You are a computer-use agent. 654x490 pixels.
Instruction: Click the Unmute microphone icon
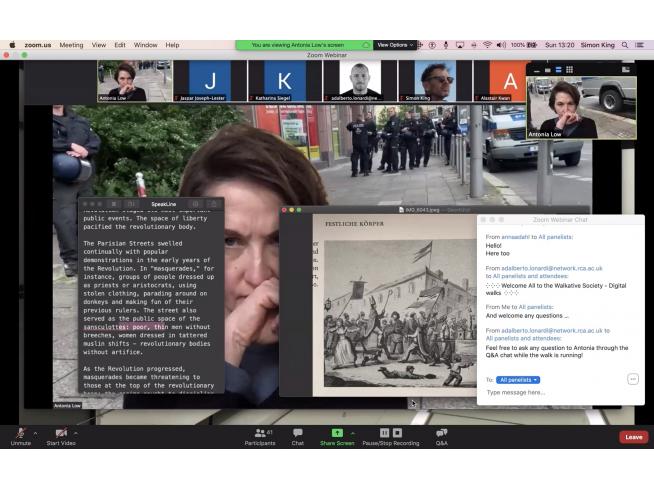pos(21,433)
